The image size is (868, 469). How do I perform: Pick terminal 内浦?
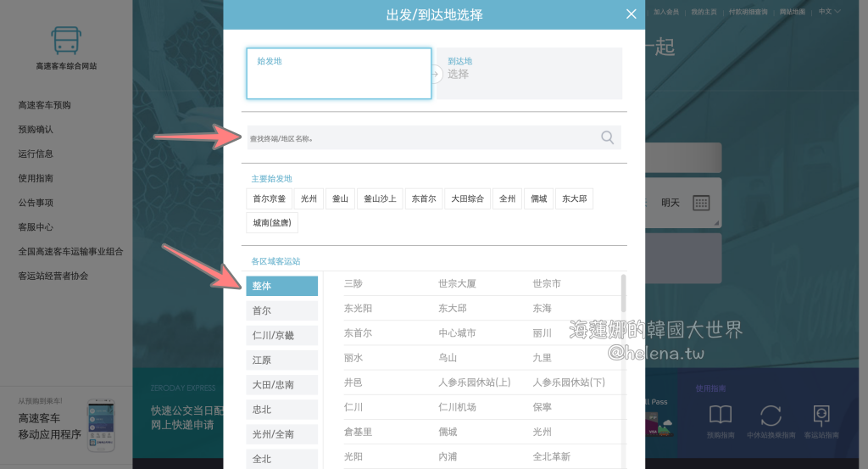coord(448,457)
